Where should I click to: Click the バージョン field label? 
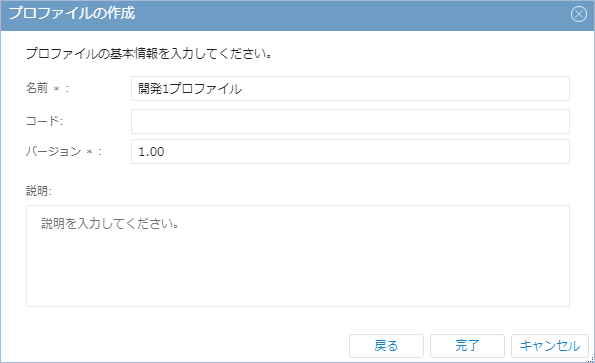[54, 151]
